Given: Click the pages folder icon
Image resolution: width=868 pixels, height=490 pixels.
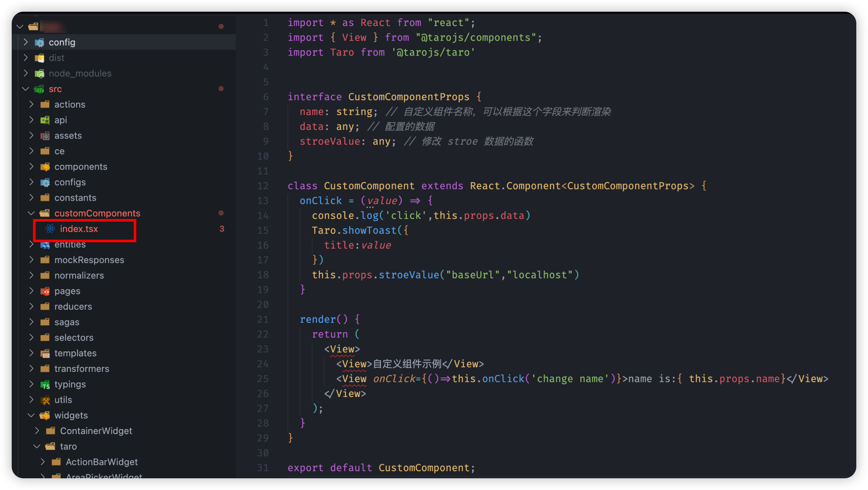Looking at the screenshot, I should [x=45, y=291].
